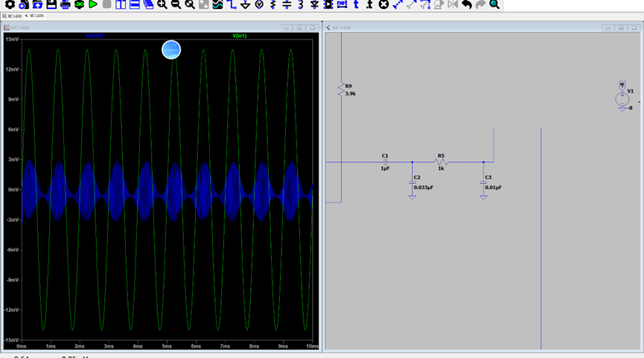The image size is (644, 358).
Task: Tile the windows horizontally
Action: 135,4
